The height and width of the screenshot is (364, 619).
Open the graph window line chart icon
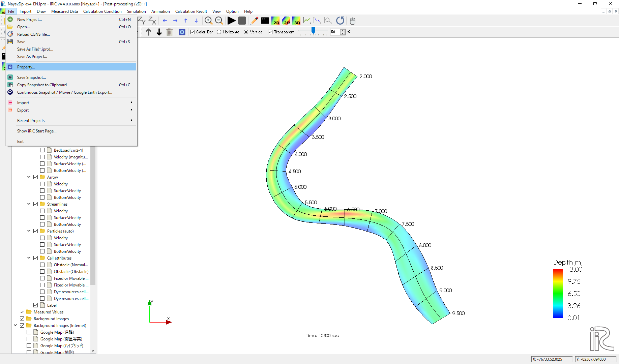click(307, 21)
